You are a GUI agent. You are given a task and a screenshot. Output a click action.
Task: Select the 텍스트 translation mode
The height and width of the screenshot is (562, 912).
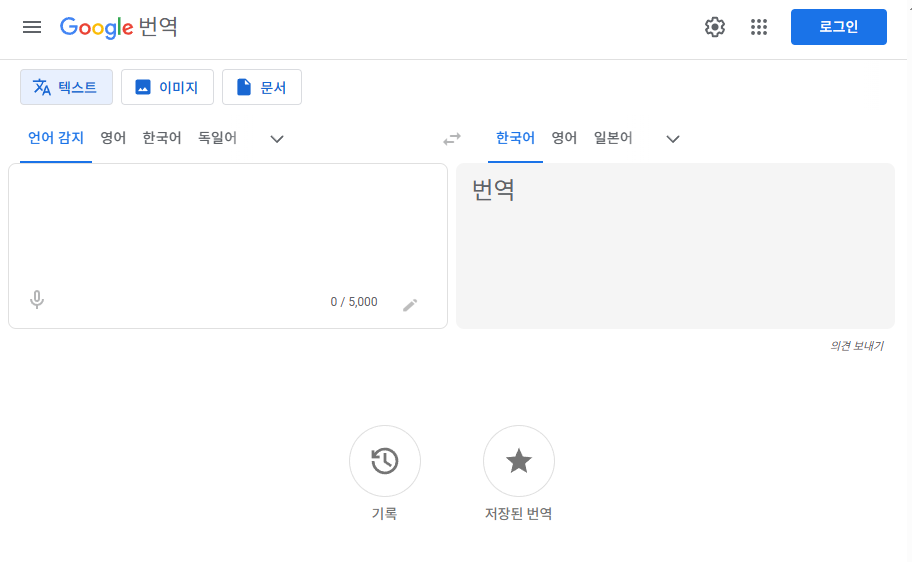point(66,87)
